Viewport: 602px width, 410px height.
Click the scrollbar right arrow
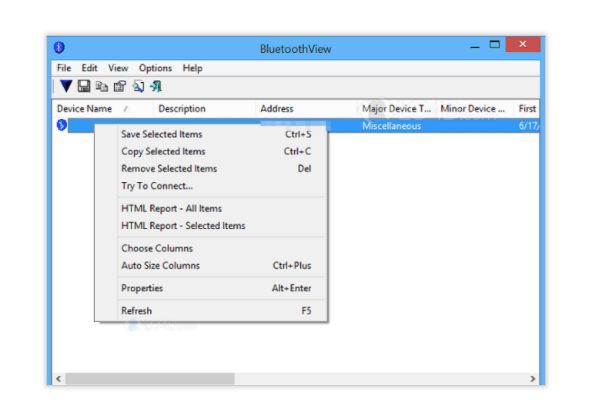533,379
